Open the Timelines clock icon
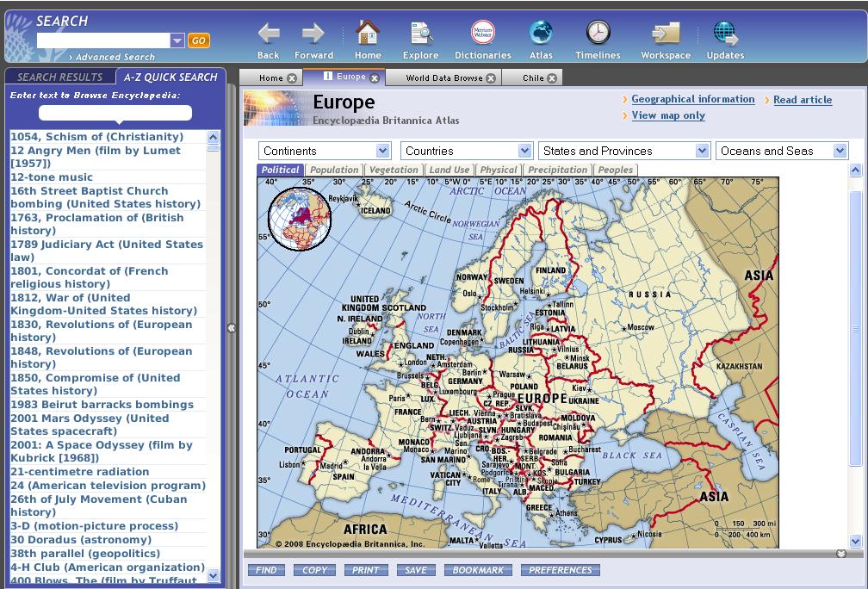The height and width of the screenshot is (589, 868). tap(598, 32)
